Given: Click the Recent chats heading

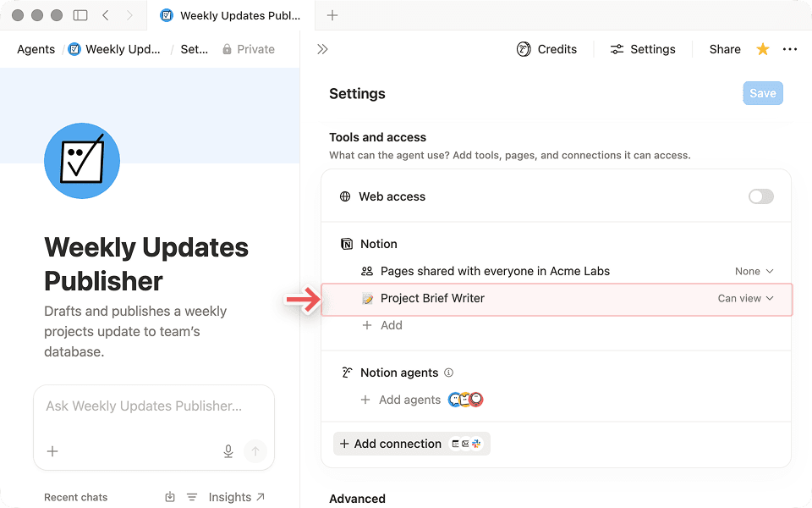Looking at the screenshot, I should 75,497.
